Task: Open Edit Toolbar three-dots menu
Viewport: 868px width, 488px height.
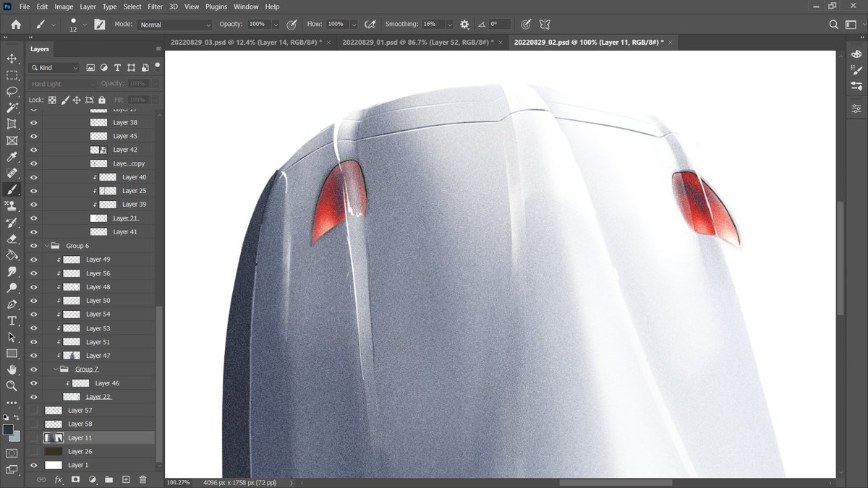Action: pyautogui.click(x=12, y=403)
